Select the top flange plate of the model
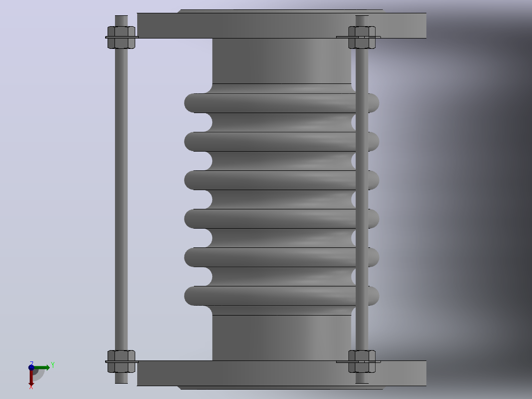 [282, 26]
